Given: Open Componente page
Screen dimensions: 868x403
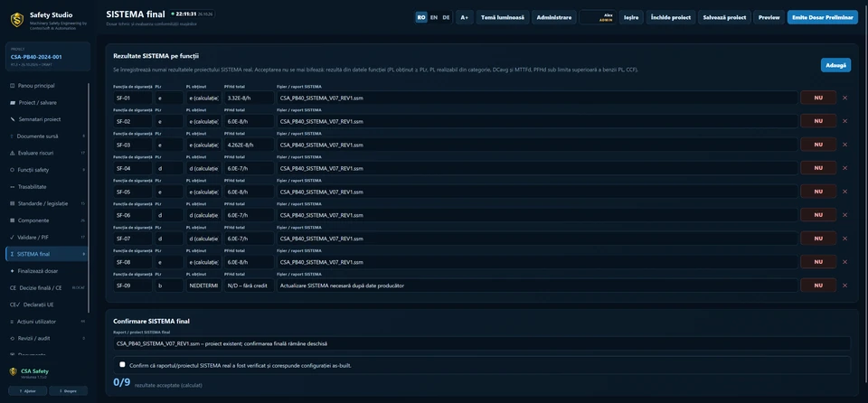Looking at the screenshot, I should pyautogui.click(x=46, y=220).
